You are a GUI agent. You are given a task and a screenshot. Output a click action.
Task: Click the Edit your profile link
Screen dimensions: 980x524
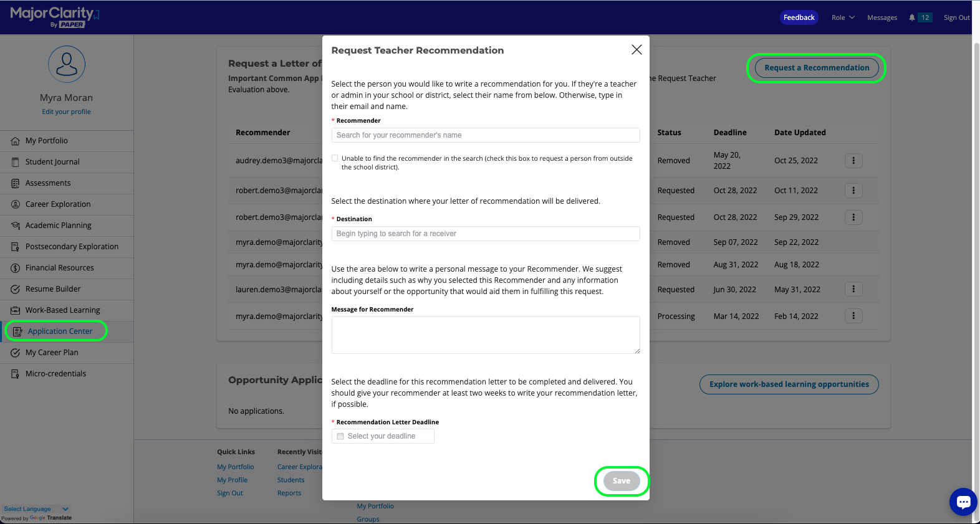coord(66,112)
